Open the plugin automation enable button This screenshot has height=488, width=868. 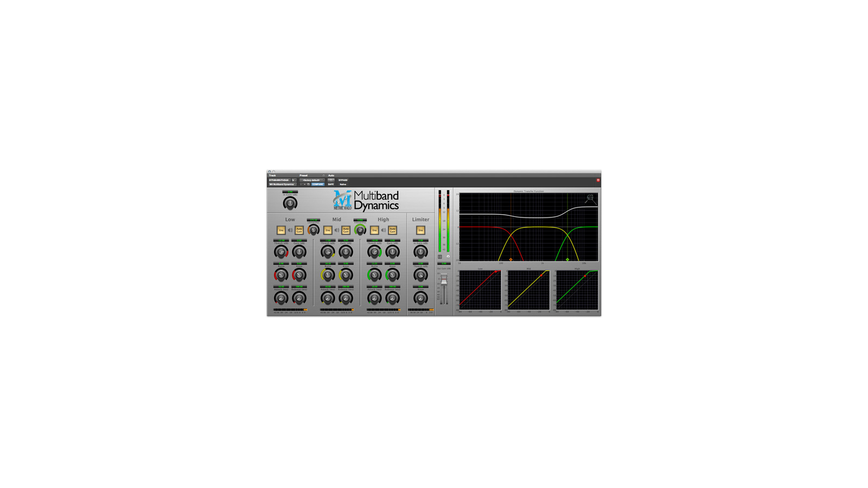pyautogui.click(x=331, y=180)
